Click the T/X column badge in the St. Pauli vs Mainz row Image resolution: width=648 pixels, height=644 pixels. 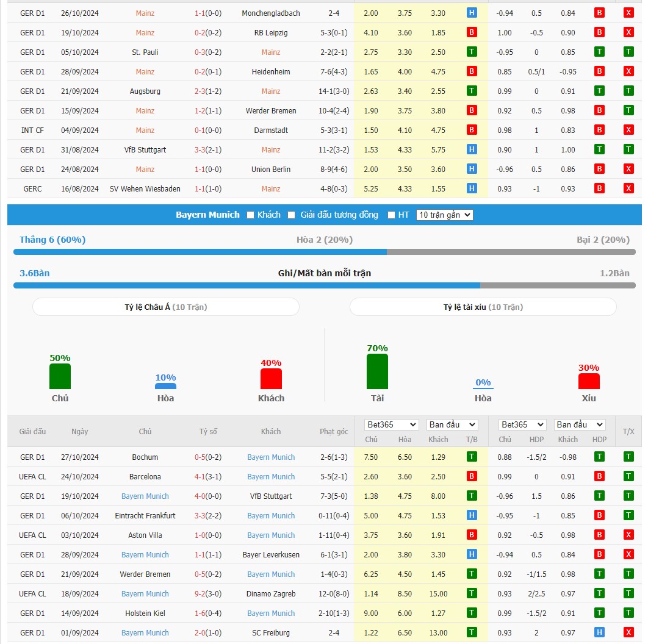click(x=628, y=52)
